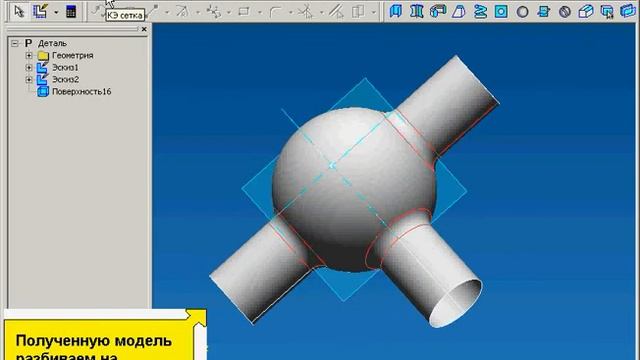The height and width of the screenshot is (360, 640).
Task: Click the upper right cylinder branch
Action: pos(449,104)
